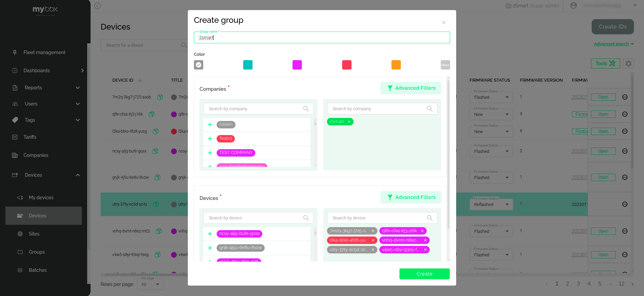Add Test23 company with plus icon

[x=210, y=139]
